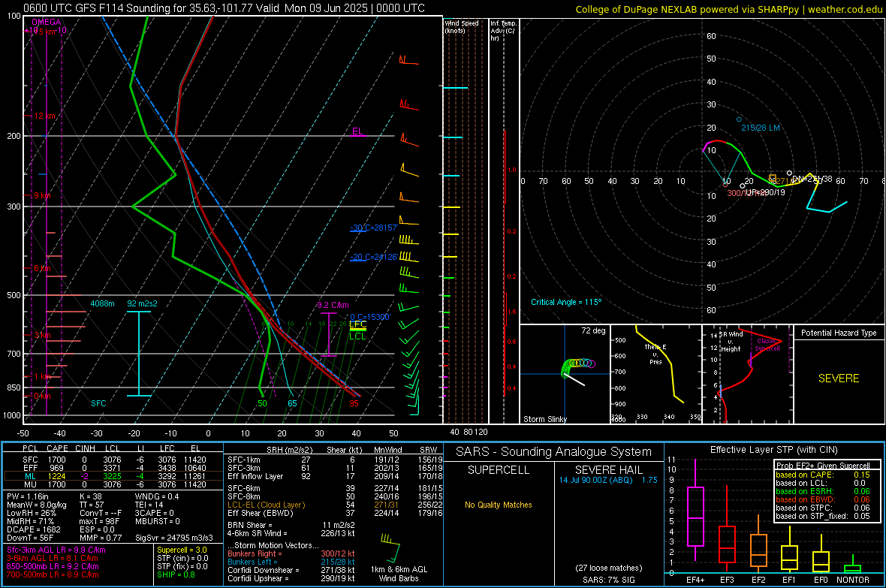Click the -30 C=28157' height label
The image size is (886, 588).
coord(374,228)
